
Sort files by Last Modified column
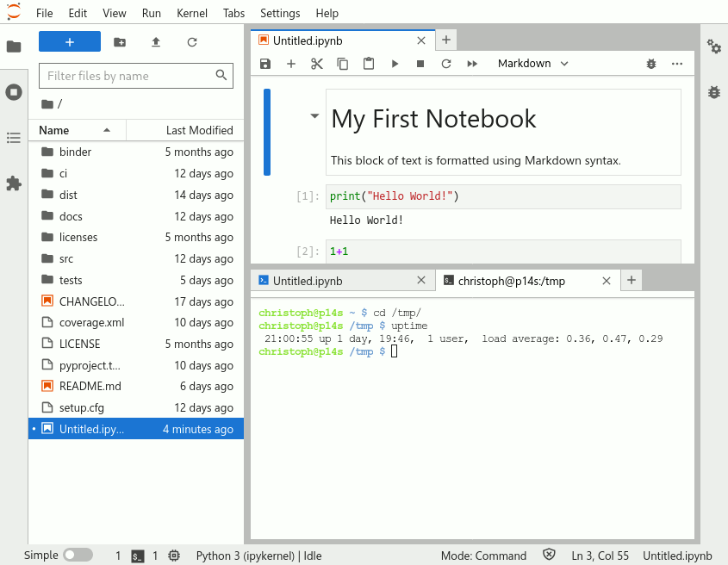(185, 130)
